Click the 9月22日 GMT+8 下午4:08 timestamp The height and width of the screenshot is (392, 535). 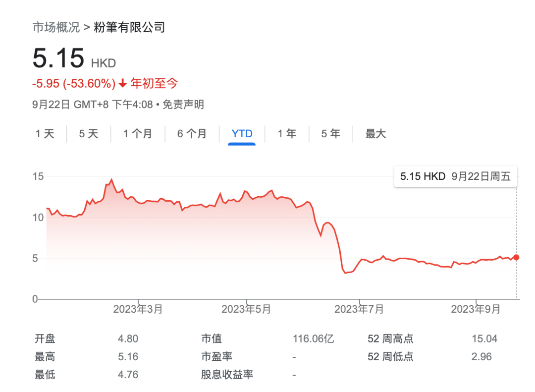click(x=93, y=105)
